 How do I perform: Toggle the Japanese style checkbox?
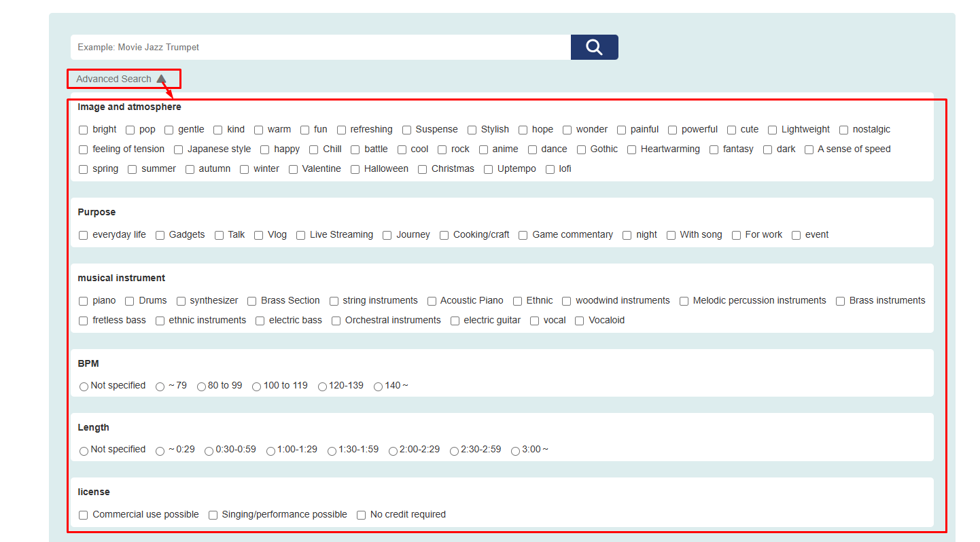(179, 149)
